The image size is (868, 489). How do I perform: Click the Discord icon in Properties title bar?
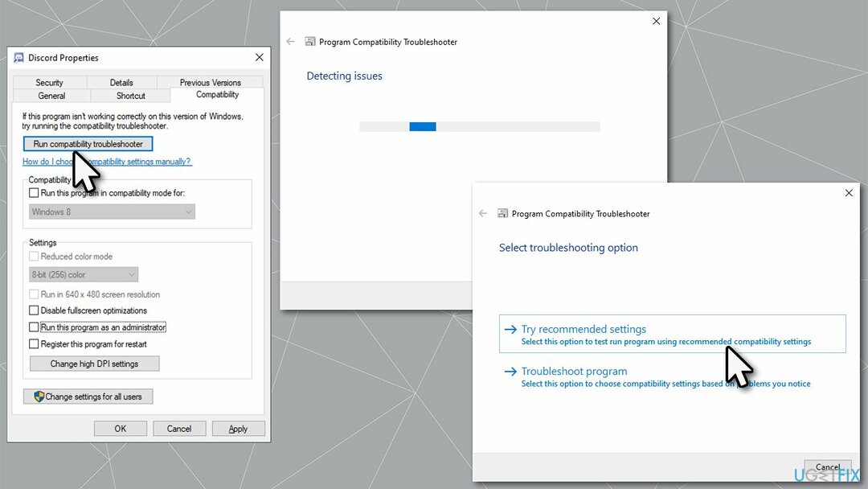18,58
